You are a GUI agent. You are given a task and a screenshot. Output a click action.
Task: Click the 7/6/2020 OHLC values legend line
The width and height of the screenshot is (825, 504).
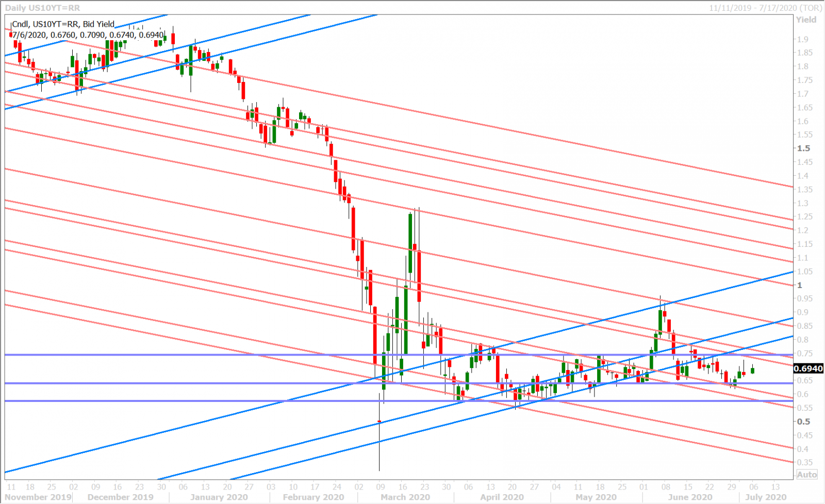[x=88, y=35]
